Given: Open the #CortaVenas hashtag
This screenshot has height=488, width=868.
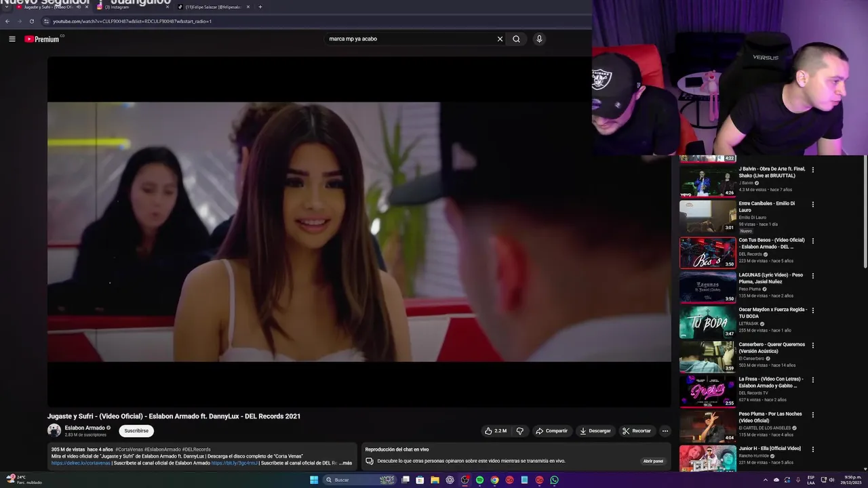Looking at the screenshot, I should click(129, 449).
